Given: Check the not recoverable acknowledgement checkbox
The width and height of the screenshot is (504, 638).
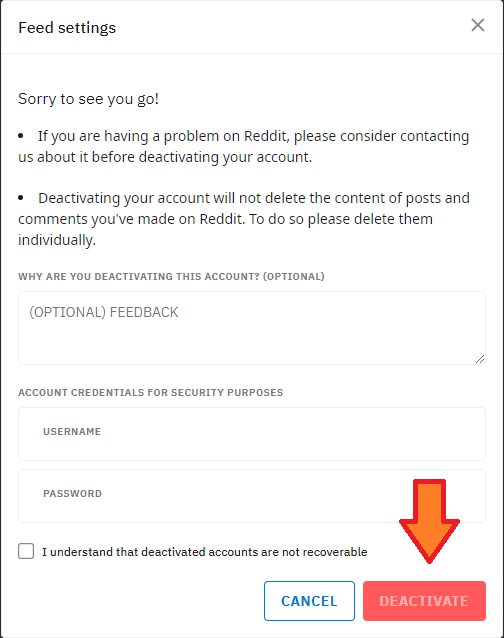Looking at the screenshot, I should pos(26,551).
